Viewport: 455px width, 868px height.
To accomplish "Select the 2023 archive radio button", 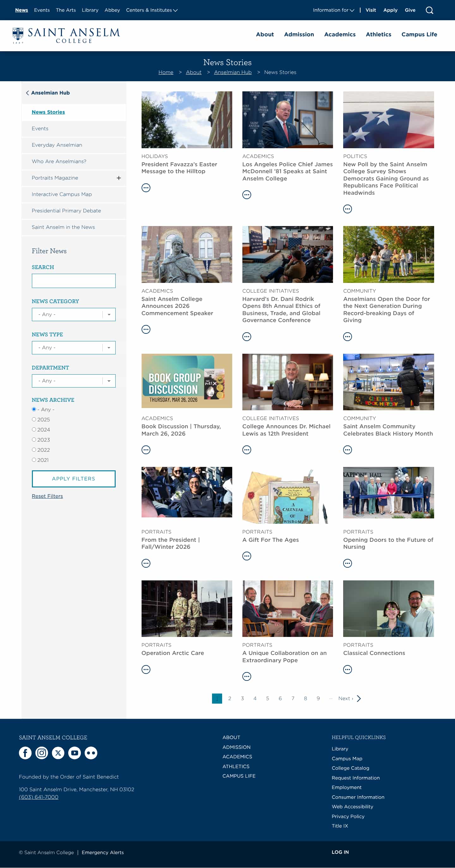I will tap(34, 440).
